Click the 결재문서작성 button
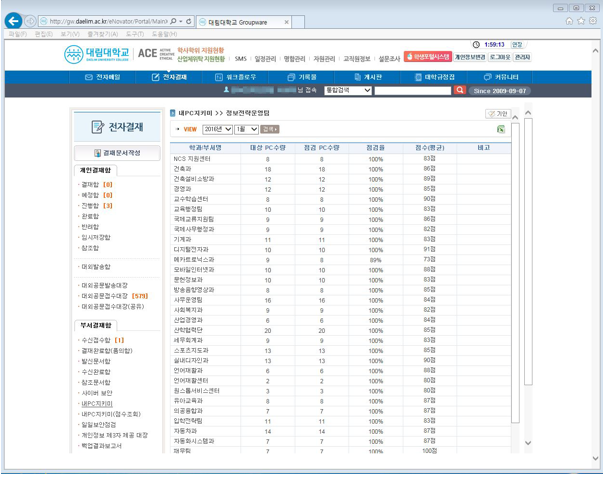The width and height of the screenshot is (608, 482). [117, 153]
